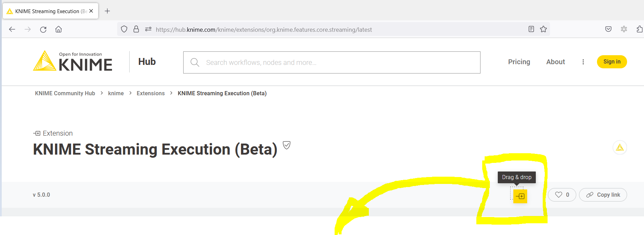Go to the browser Home page
644x235 pixels.
59,29
